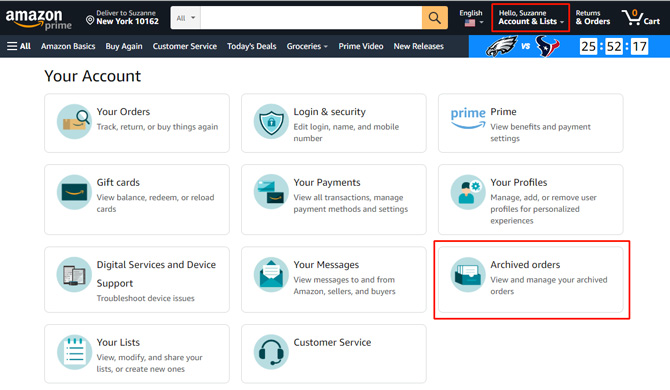Open Returns & Orders link
Screen dimensions: 670x390
(x=593, y=18)
